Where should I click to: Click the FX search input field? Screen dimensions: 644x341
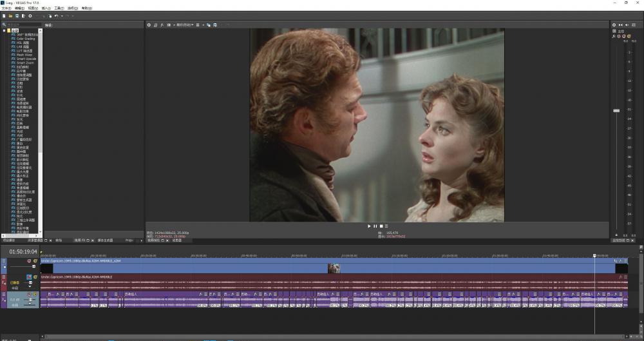click(24, 25)
